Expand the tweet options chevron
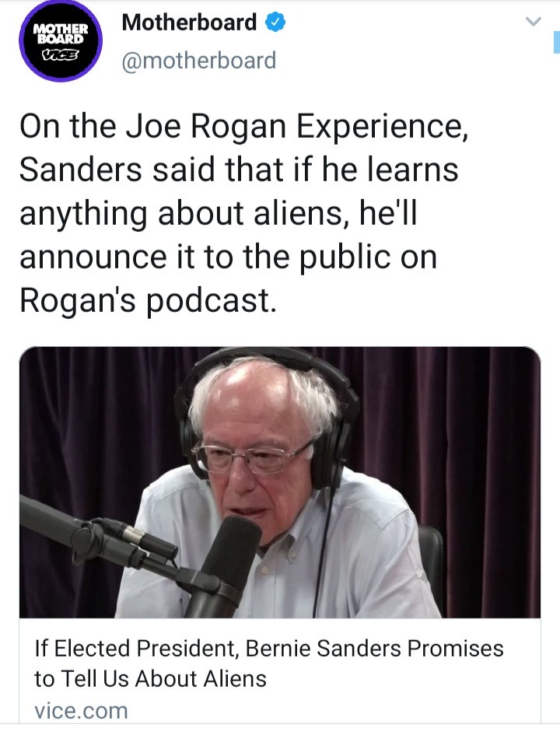560x735 pixels. tap(534, 21)
